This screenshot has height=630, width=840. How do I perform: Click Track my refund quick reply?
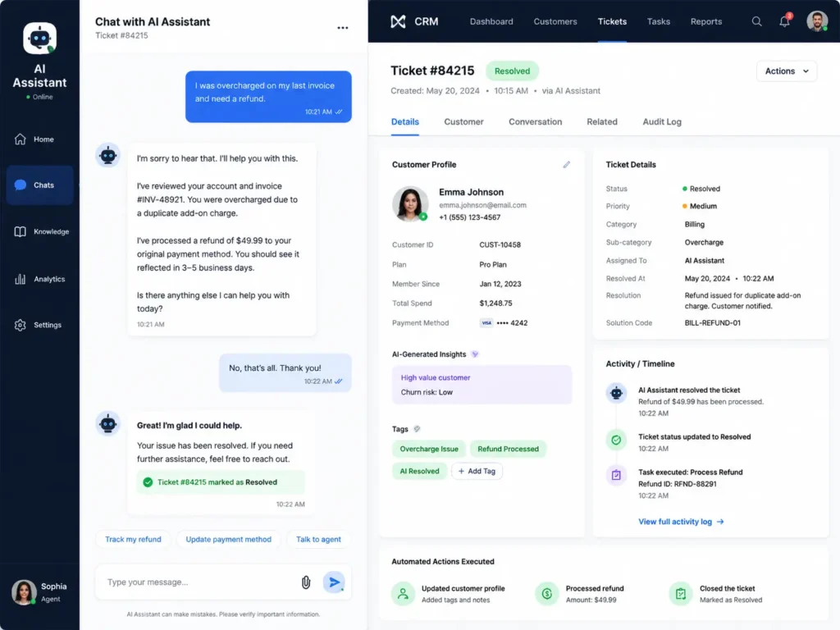133,540
